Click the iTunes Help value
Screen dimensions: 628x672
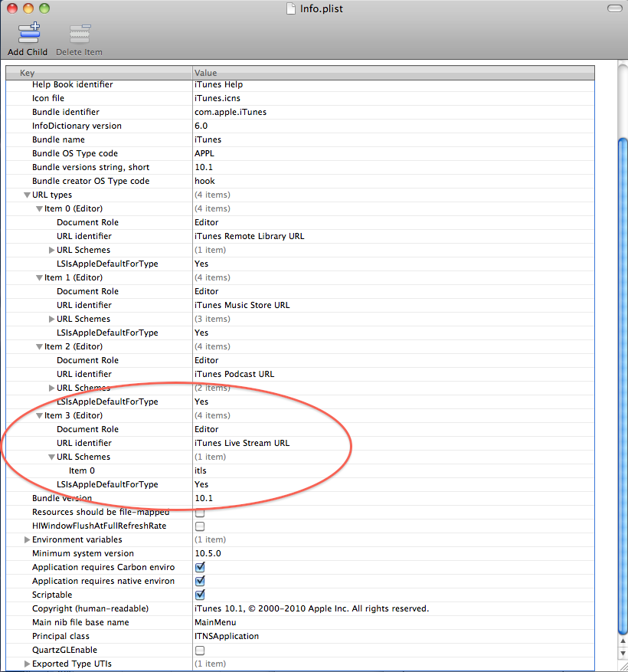point(218,84)
